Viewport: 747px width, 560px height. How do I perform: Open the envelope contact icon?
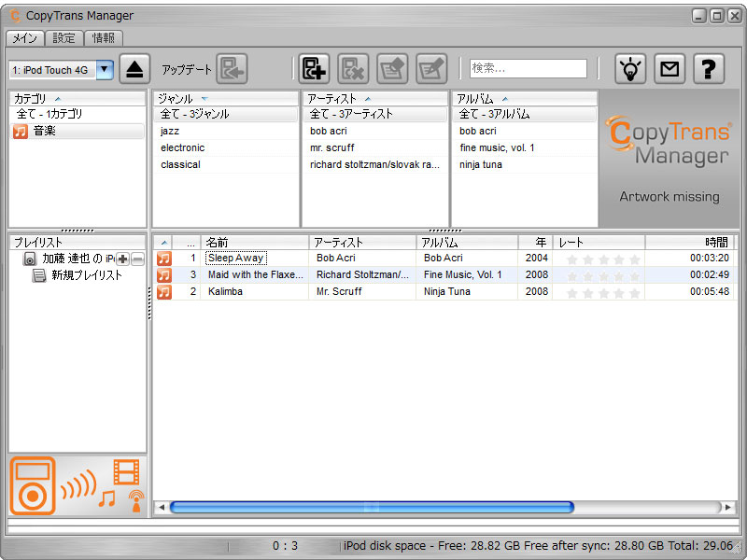(x=669, y=67)
